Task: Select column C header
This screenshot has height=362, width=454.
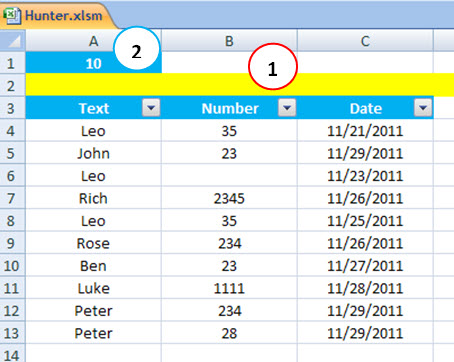Action: tap(365, 41)
